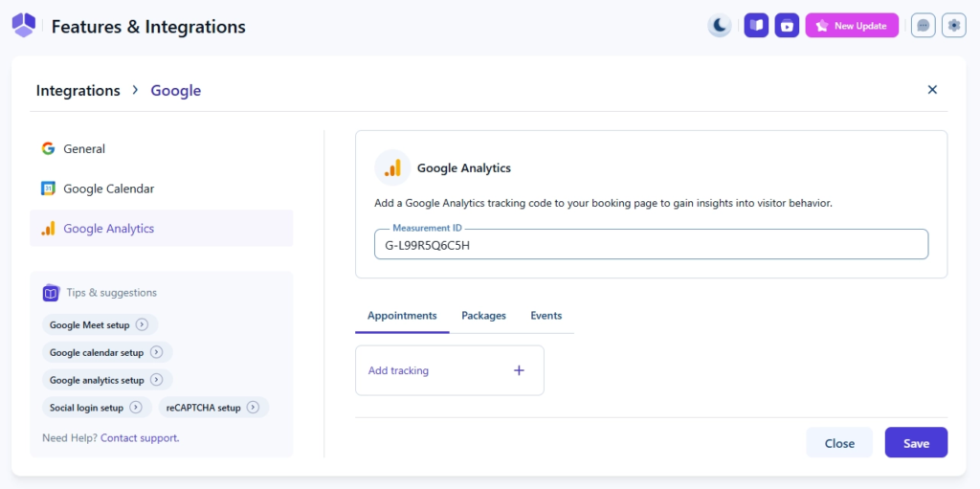Screen dimensions: 980x489
Task: Open the reCAPTCHA setup tip
Action: pos(213,408)
